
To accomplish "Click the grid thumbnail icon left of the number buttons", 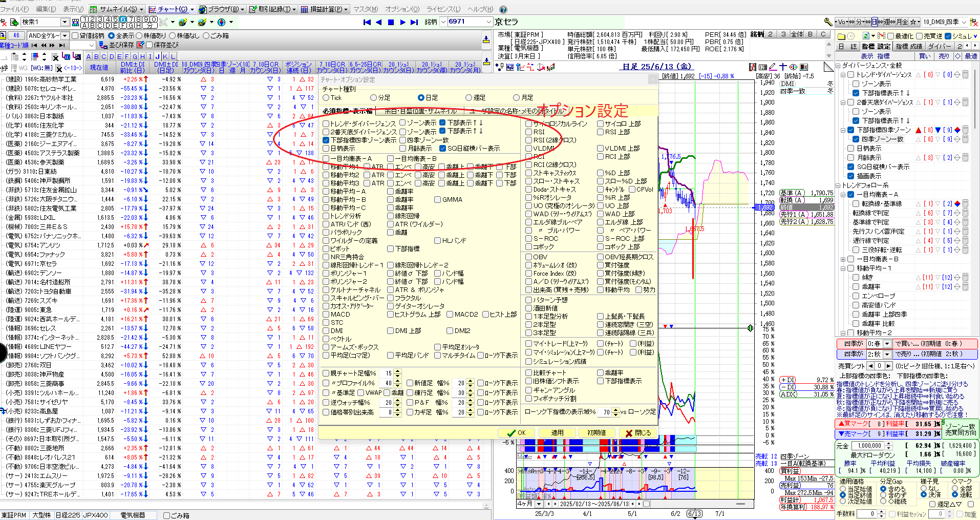I will (75, 22).
